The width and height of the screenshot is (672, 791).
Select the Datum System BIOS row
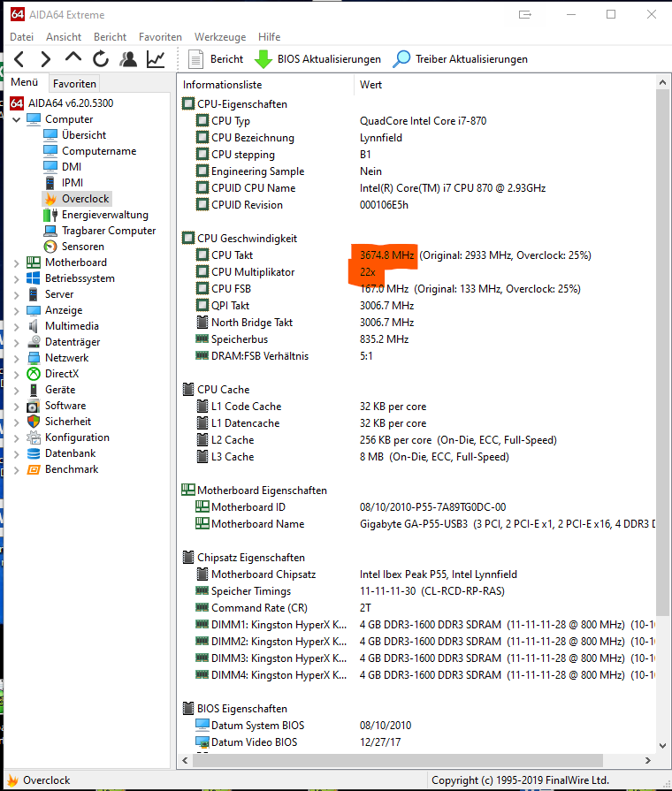(x=418, y=726)
